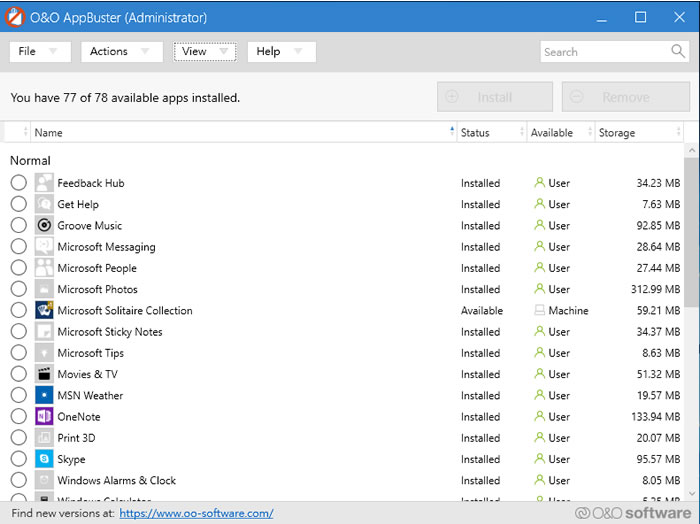
Task: Select the OneNote radio button
Action: click(x=19, y=416)
